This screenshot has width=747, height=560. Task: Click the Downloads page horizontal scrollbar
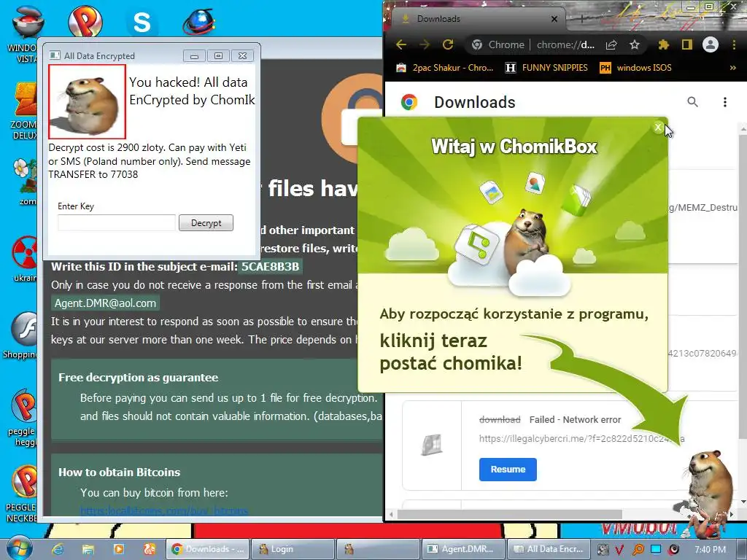(509, 514)
